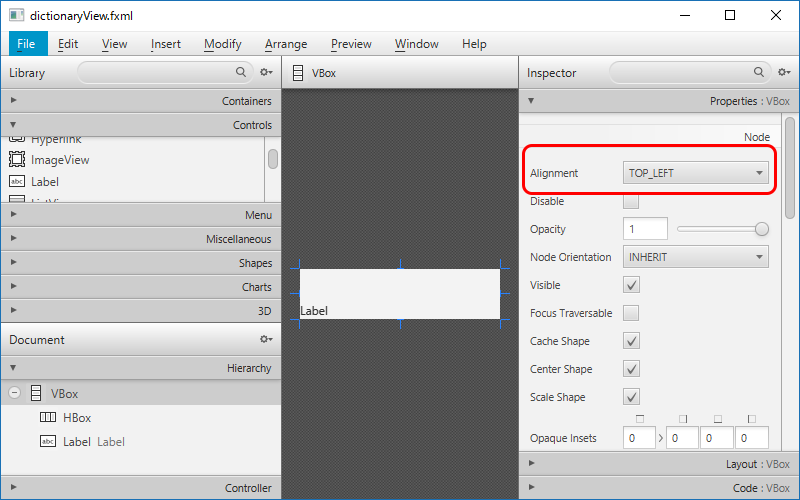The height and width of the screenshot is (500, 800).
Task: Click the HBox icon in Hierarchy
Action: coord(47,418)
